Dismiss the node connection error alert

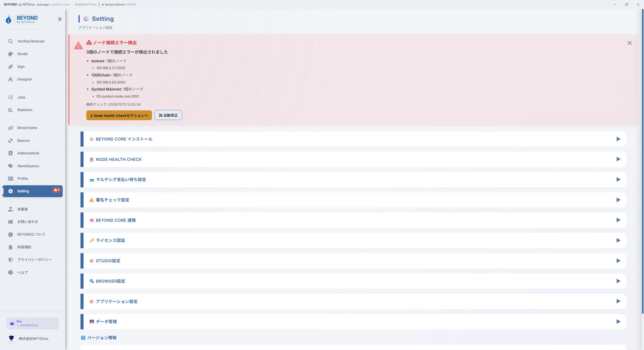629,43
